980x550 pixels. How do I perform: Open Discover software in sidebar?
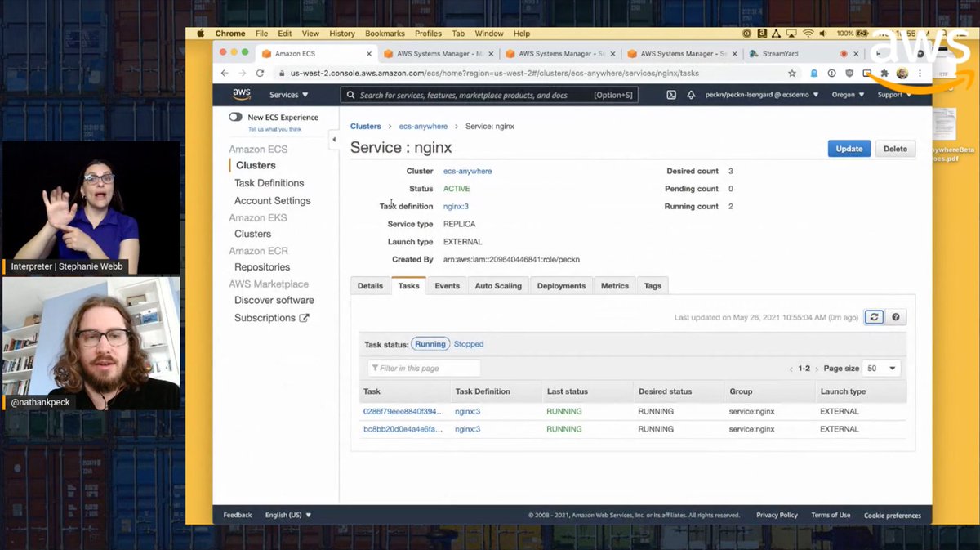pos(274,301)
